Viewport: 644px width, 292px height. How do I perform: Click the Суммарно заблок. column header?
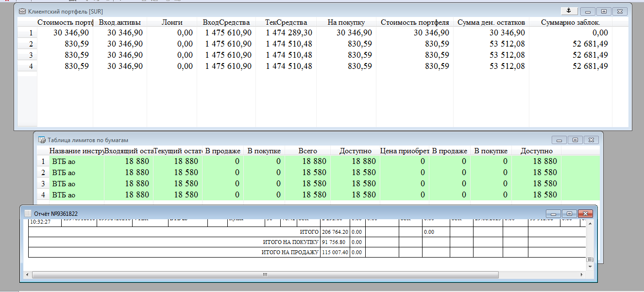coord(570,22)
